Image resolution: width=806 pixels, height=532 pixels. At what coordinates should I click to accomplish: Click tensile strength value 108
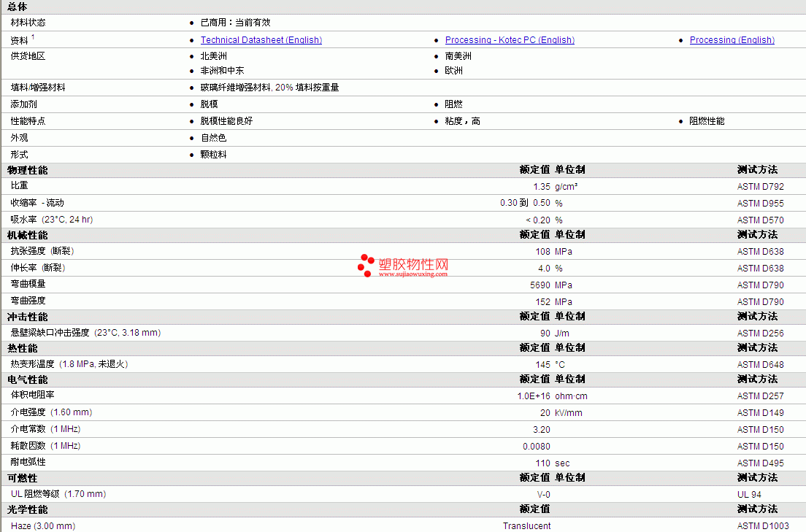tap(543, 251)
